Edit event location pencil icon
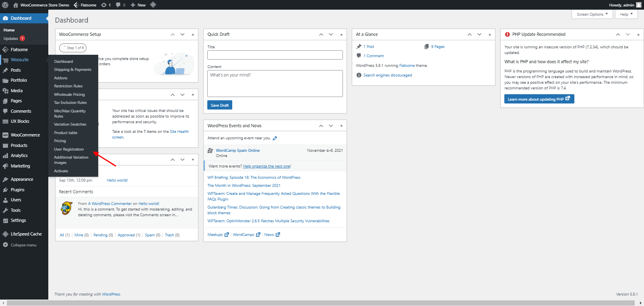The width and height of the screenshot is (644, 306). [x=275, y=138]
